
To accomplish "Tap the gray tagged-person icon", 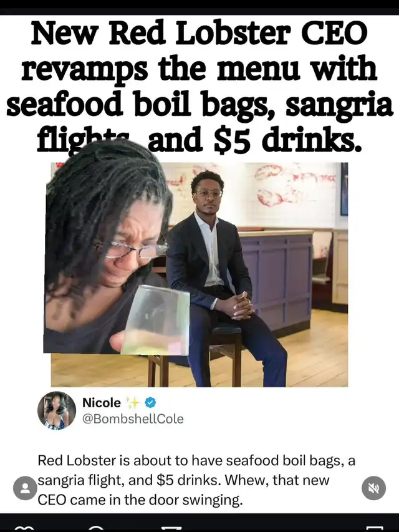I will pos(25,488).
